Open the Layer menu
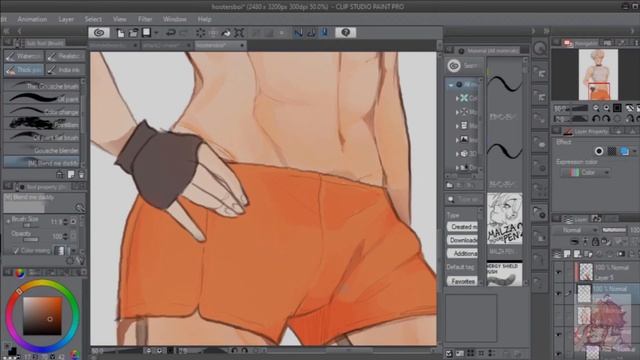Image resolution: width=640 pixels, height=360 pixels. tap(66, 19)
